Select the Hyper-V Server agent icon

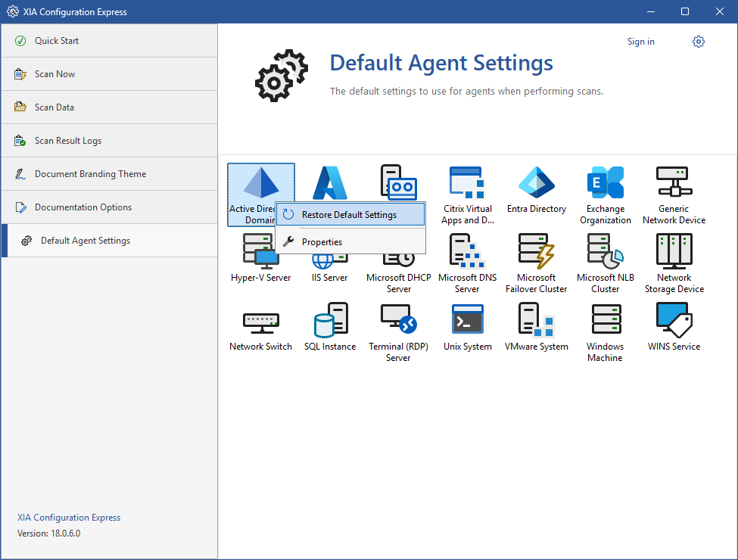260,253
